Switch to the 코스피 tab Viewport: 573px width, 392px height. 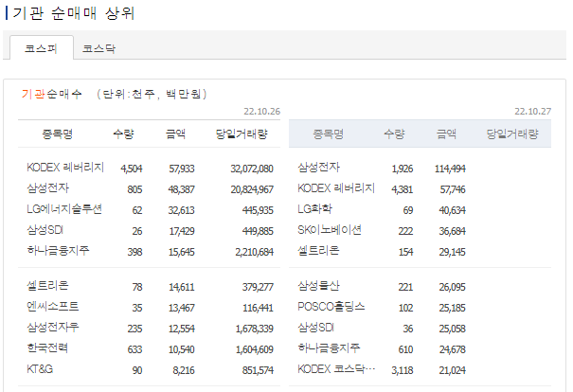click(x=42, y=48)
